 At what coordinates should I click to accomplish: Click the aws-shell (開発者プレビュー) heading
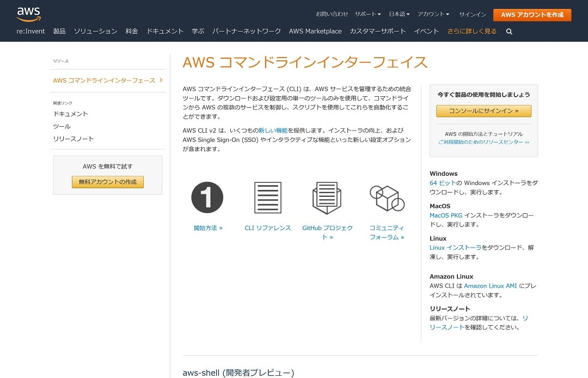pos(238,373)
